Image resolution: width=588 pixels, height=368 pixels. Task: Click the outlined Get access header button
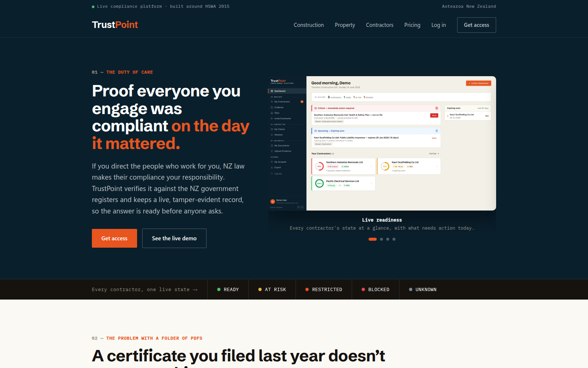pos(477,25)
